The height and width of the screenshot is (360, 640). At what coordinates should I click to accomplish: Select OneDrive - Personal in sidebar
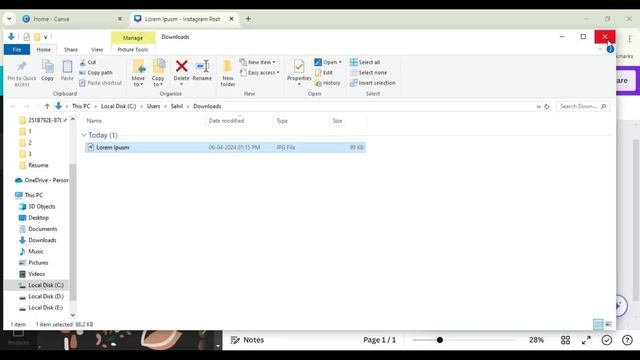(x=42, y=180)
